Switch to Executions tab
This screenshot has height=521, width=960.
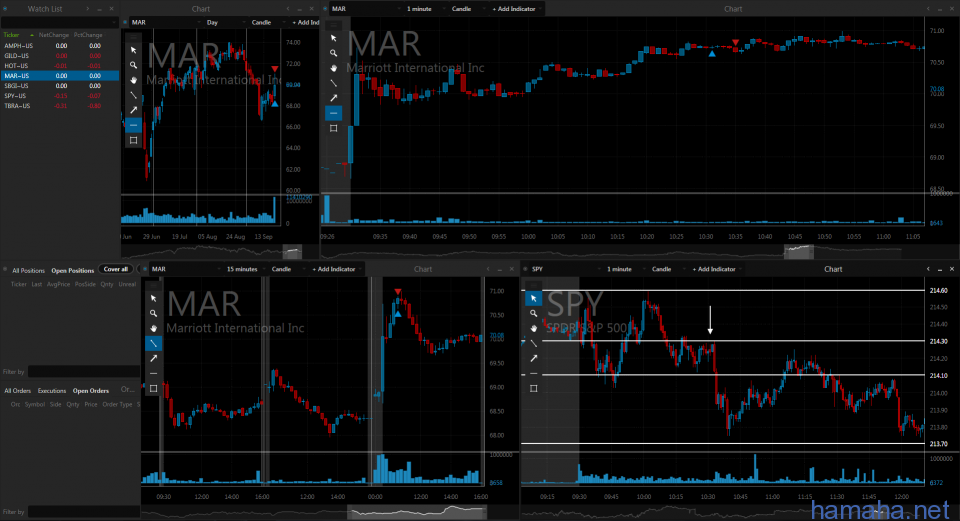click(51, 391)
